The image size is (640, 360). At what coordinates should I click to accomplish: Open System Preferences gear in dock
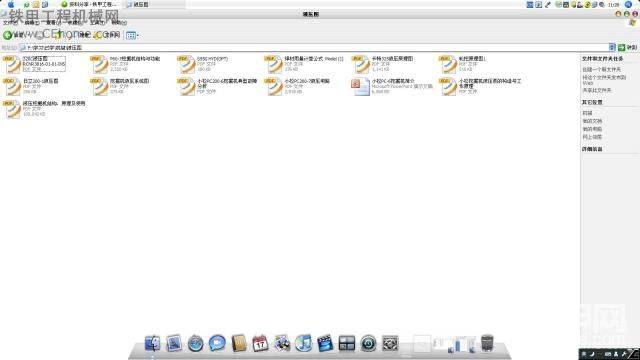click(390, 343)
